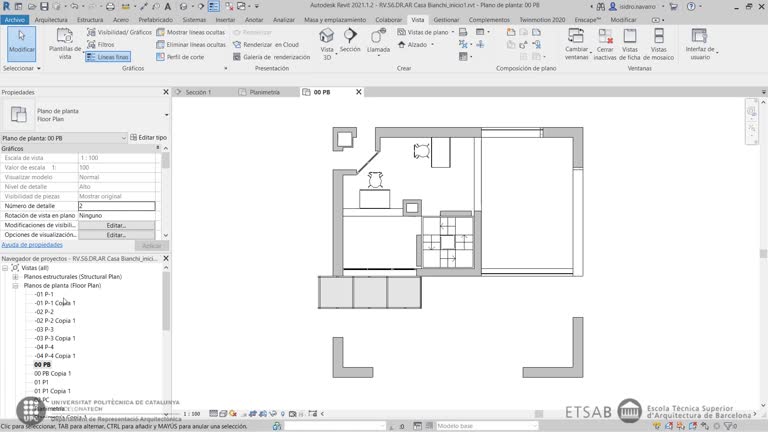768x432 pixels.
Task: Open Plantillas de vista tool
Action: 65,45
